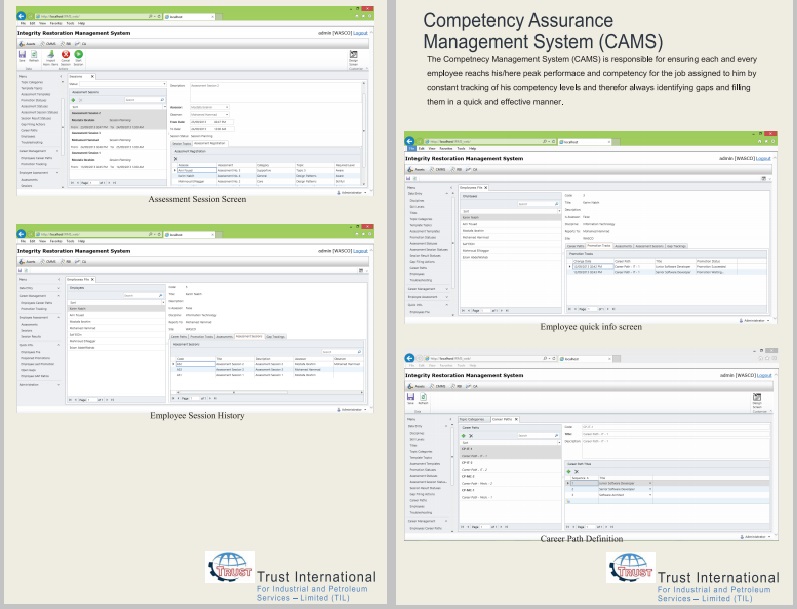Viewport: 797px width, 609px height.
Task: Click Cancel Session red icon
Action: point(66,55)
